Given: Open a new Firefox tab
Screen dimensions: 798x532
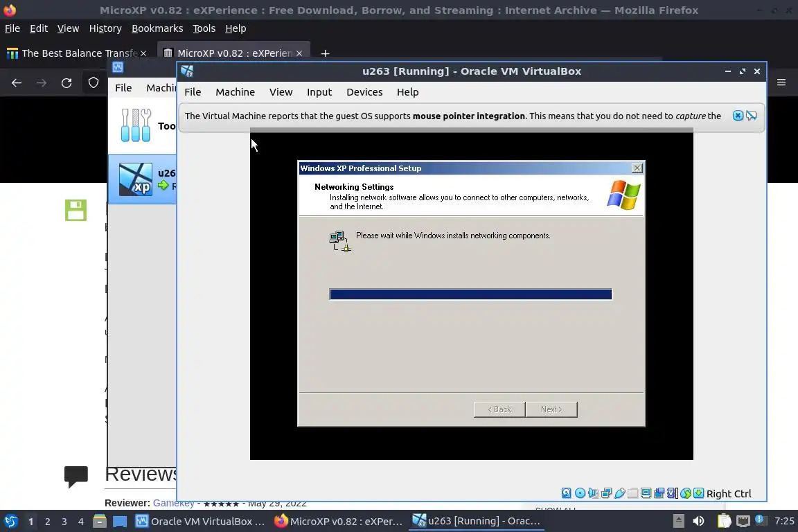Looking at the screenshot, I should (x=325, y=53).
